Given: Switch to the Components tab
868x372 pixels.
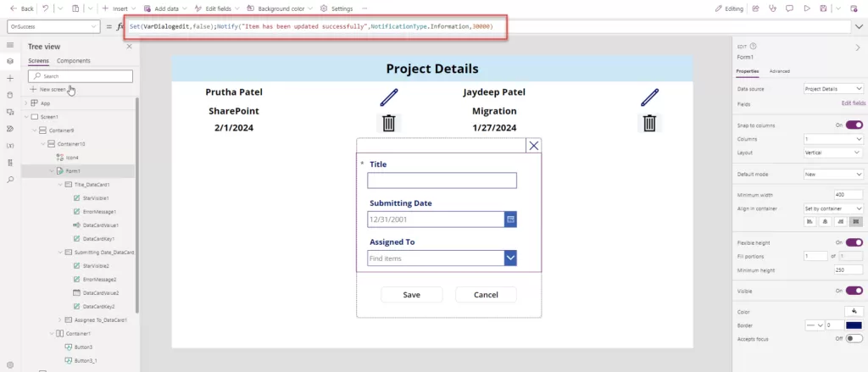Looking at the screenshot, I should 73,61.
